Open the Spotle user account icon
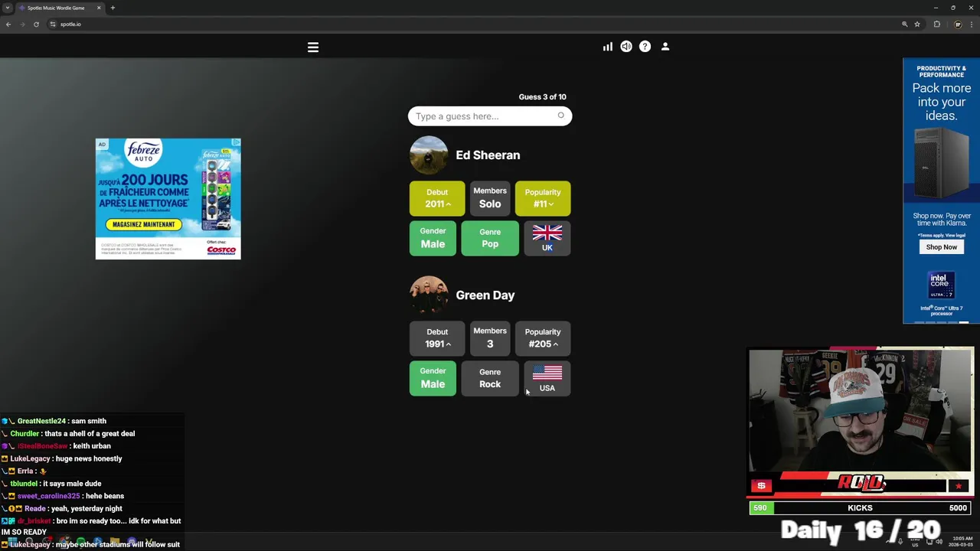Screen dimensions: 980x551 pyautogui.click(x=665, y=47)
